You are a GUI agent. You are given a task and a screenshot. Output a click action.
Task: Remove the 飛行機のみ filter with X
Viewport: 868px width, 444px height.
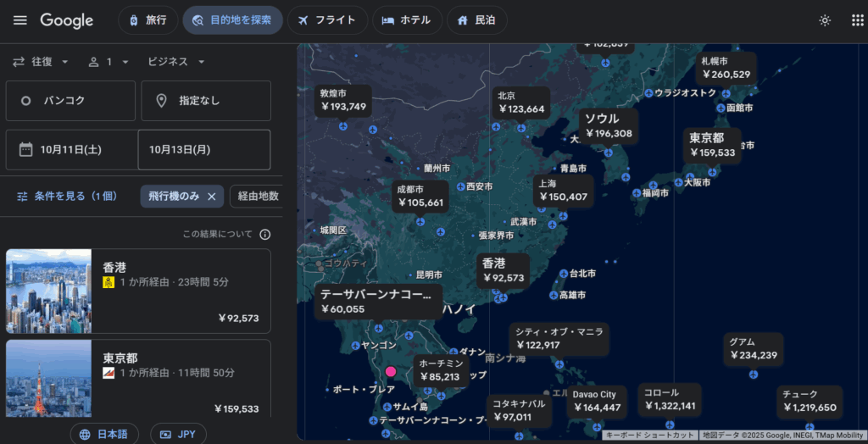[x=212, y=197]
